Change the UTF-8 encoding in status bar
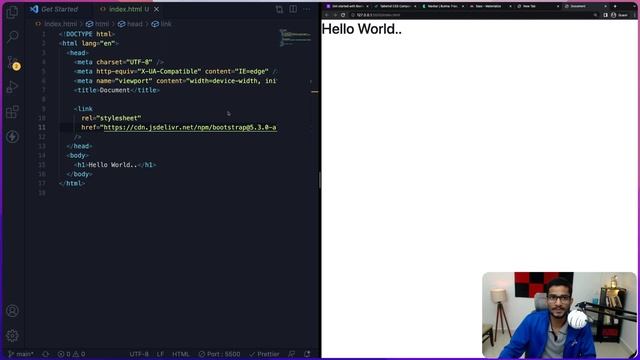Screen dimensions: 640x360 tap(139, 354)
